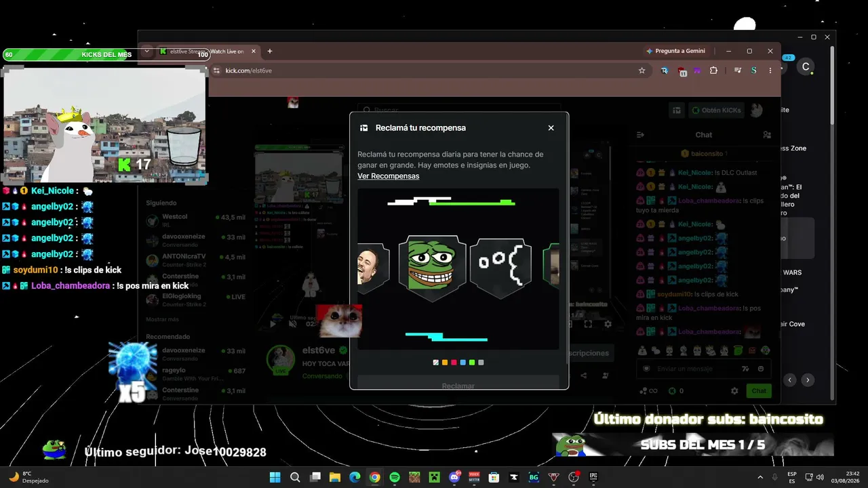Click the green S extension icon
This screenshot has width=868, height=488.
point(753,70)
